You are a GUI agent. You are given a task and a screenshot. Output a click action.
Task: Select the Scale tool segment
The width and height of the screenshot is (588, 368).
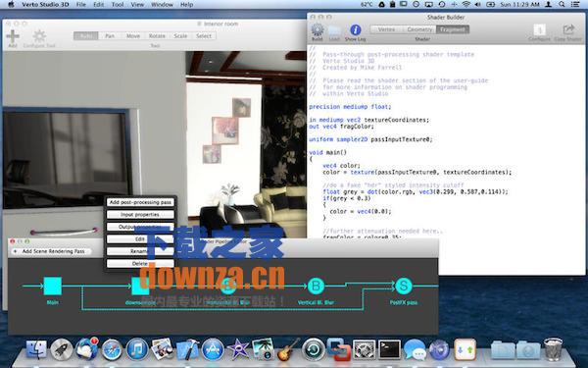(180, 35)
